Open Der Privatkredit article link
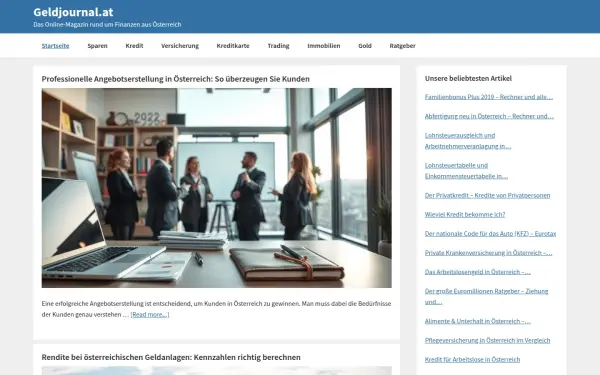This screenshot has height=375, width=600. pyautogui.click(x=488, y=195)
